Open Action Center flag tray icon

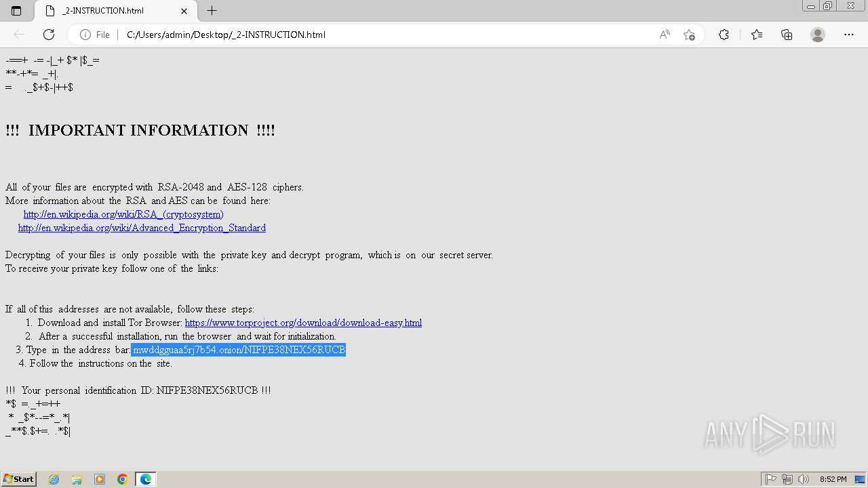pos(771,479)
